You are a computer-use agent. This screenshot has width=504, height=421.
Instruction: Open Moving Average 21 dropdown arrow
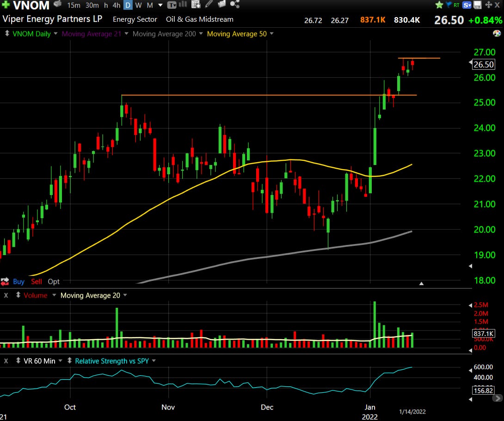tap(126, 33)
